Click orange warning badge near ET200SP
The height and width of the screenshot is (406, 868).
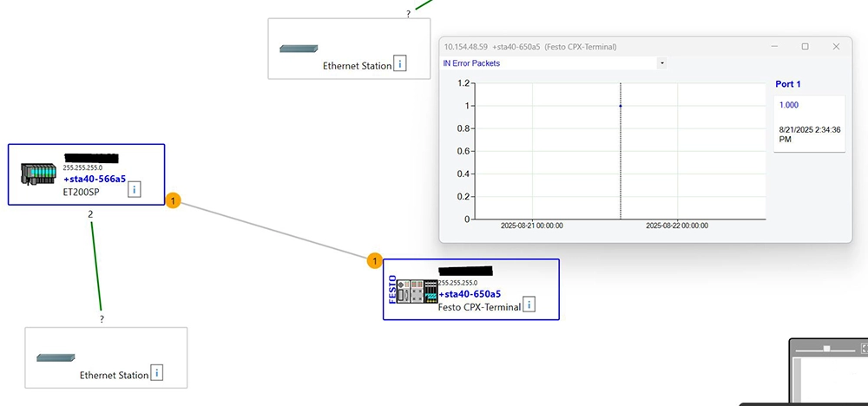pos(172,201)
